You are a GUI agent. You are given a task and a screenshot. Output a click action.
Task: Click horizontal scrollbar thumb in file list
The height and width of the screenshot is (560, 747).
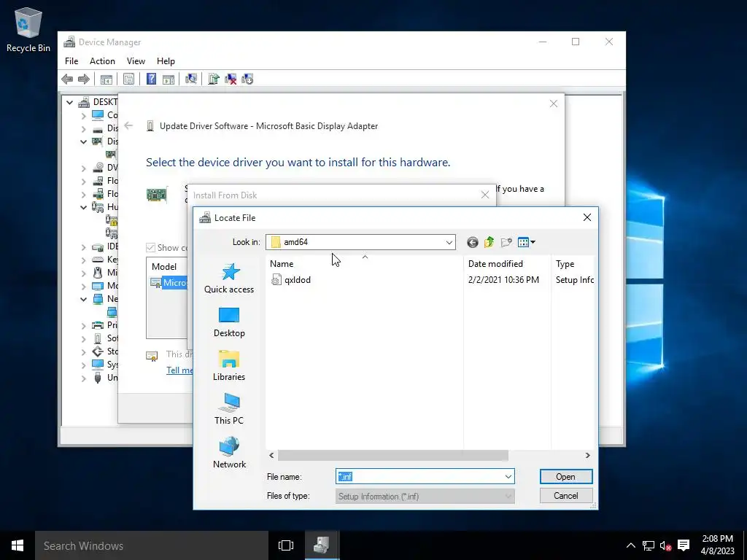[393, 456]
